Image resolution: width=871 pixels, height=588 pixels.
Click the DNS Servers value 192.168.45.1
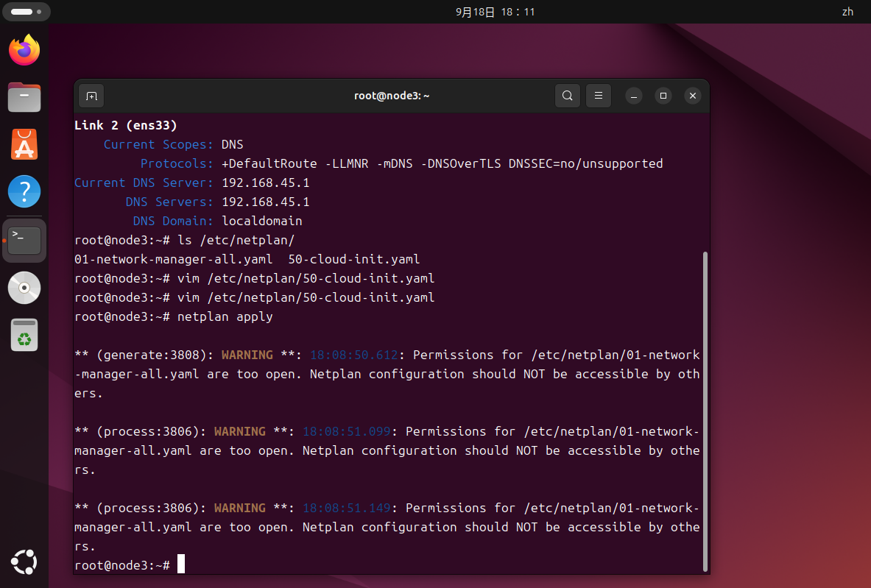pyautogui.click(x=266, y=202)
